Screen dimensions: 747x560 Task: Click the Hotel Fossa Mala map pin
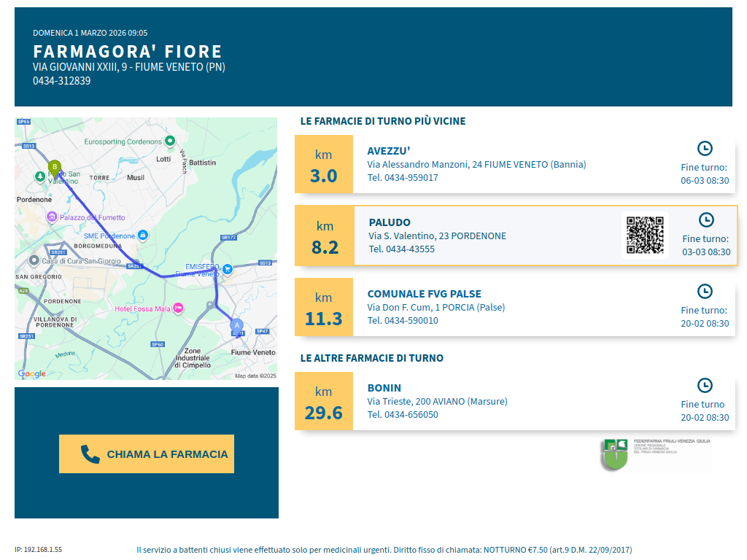point(178,308)
